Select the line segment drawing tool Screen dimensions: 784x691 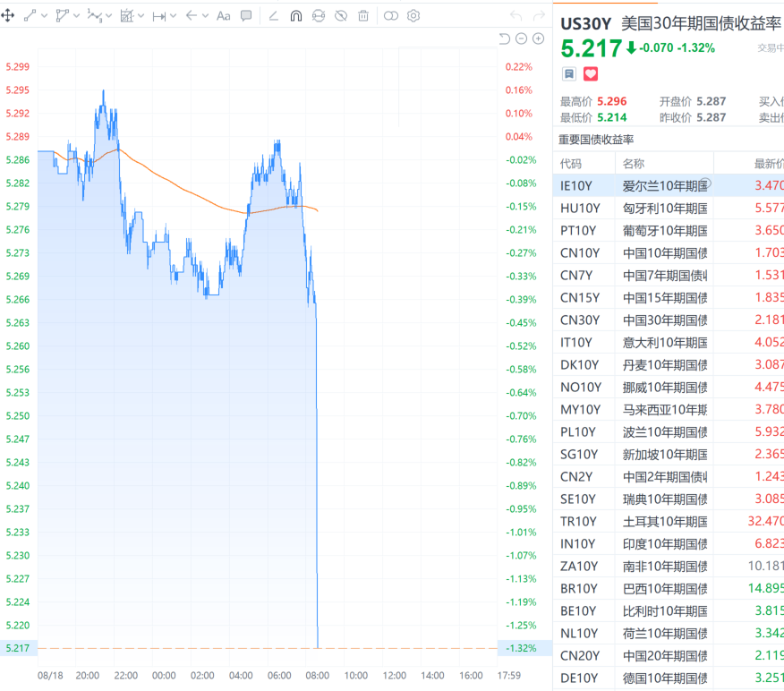[30, 16]
